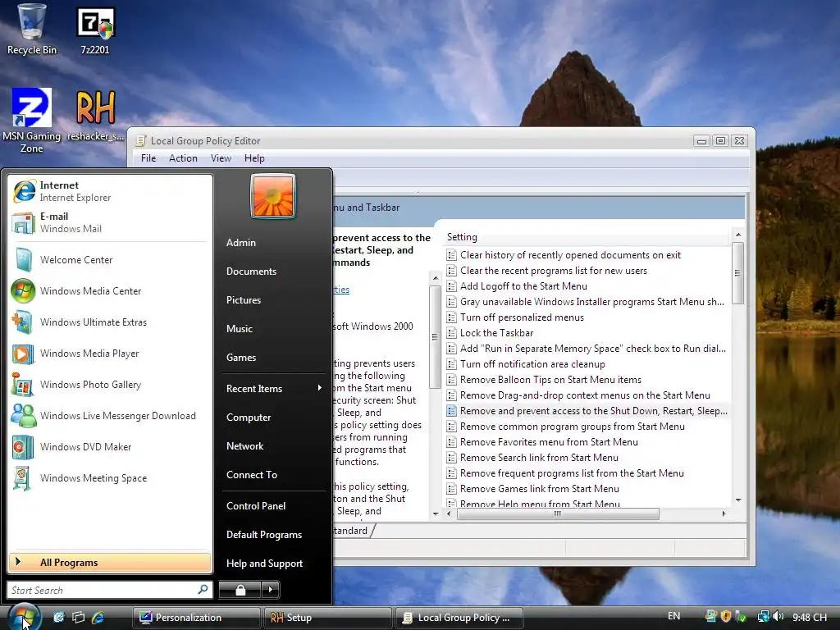This screenshot has width=840, height=630.
Task: Open Help menu in Group Policy Editor
Action: 254,158
